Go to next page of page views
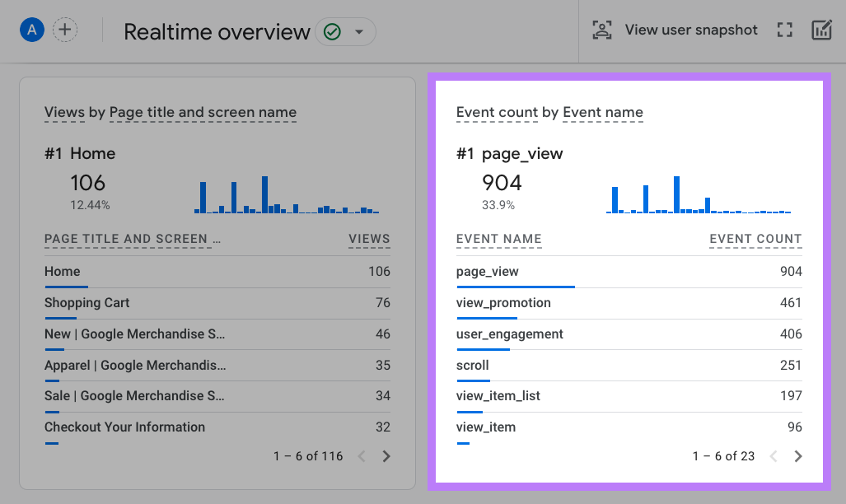The image size is (846, 504). 386,455
